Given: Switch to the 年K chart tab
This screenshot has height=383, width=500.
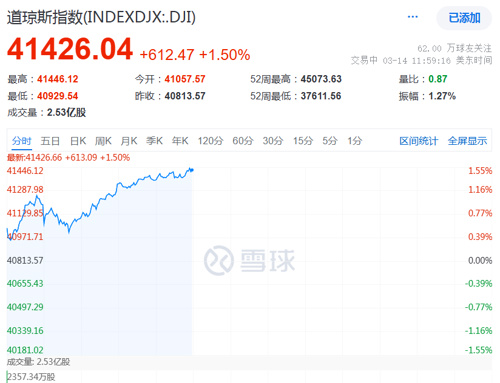Looking at the screenshot, I should (x=180, y=141).
